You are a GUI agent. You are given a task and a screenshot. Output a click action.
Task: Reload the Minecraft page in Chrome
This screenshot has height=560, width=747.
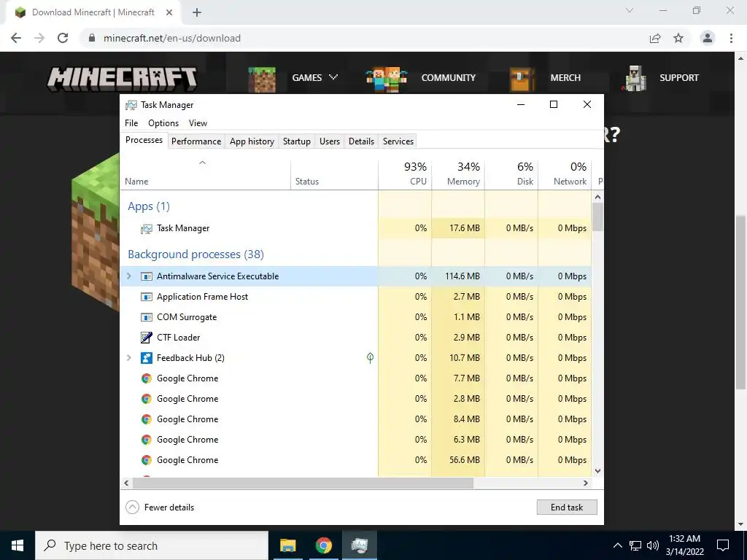(x=63, y=38)
